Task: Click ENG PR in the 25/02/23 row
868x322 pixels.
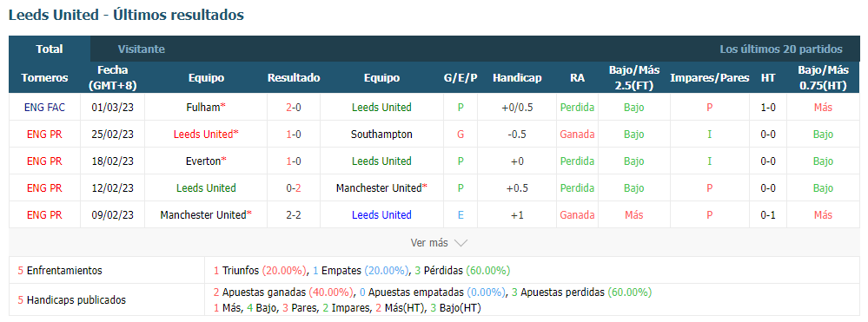Action: tap(44, 134)
